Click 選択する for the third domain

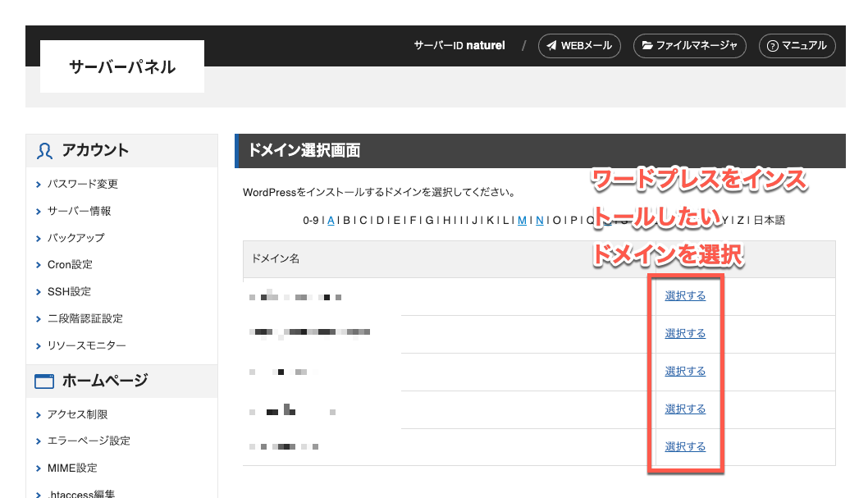685,372
